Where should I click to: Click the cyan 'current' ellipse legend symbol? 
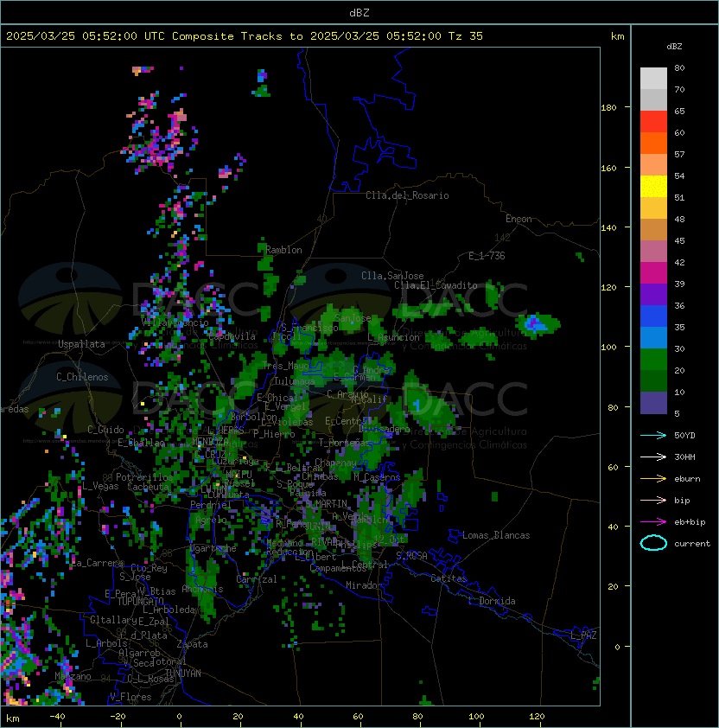pyautogui.click(x=653, y=543)
